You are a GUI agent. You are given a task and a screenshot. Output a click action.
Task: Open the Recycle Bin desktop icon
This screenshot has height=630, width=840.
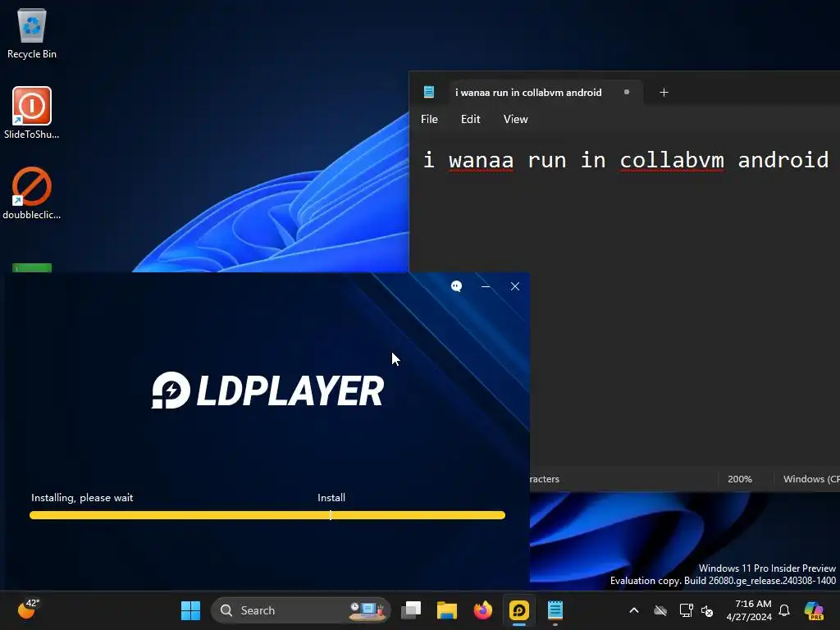coord(32,33)
